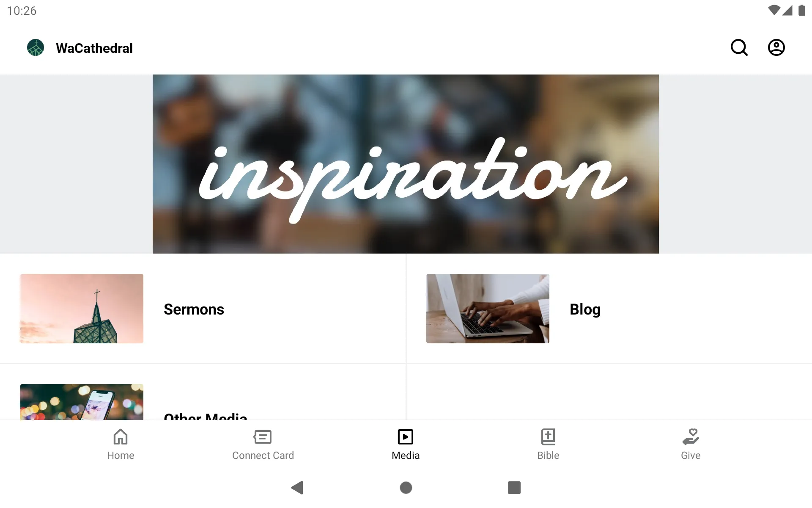The height and width of the screenshot is (508, 812).
Task: Tap the Search icon
Action: coord(740,47)
